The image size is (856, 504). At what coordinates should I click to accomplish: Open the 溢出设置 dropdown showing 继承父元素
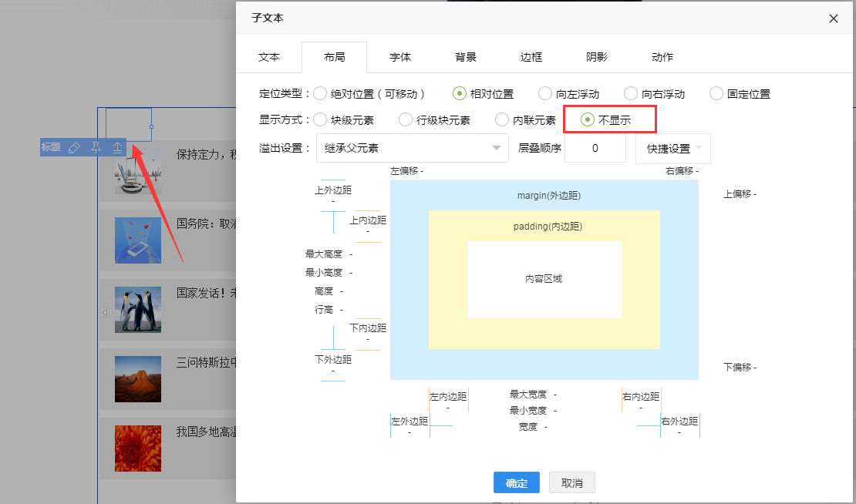tap(412, 148)
